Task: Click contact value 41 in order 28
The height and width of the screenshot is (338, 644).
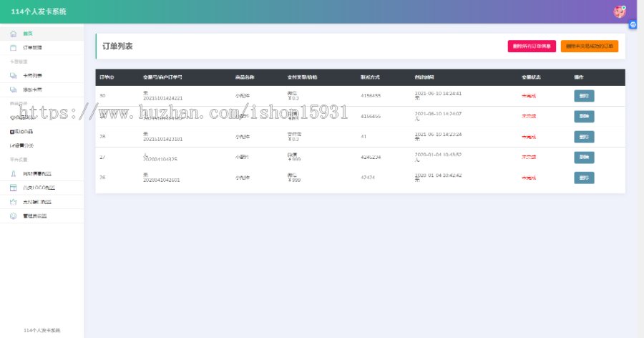Action: 364,137
